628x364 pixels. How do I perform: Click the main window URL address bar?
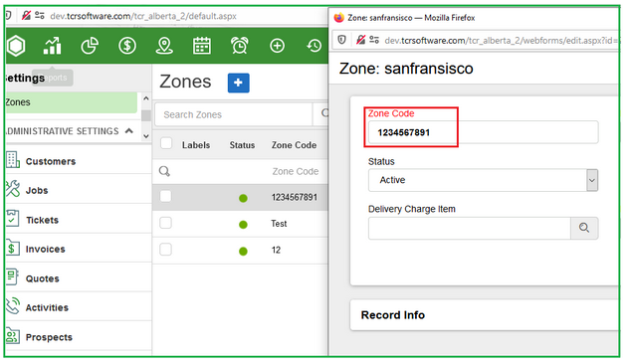143,16
